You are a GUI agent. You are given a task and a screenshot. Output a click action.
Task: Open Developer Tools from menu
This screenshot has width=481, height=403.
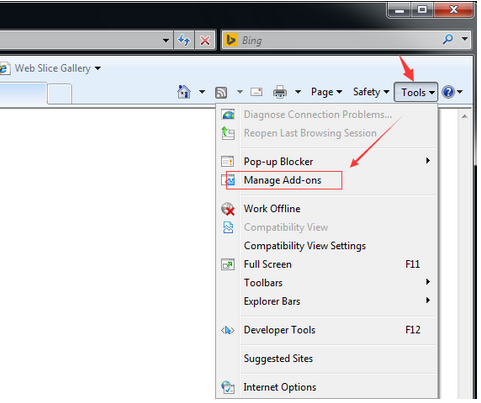point(327,330)
